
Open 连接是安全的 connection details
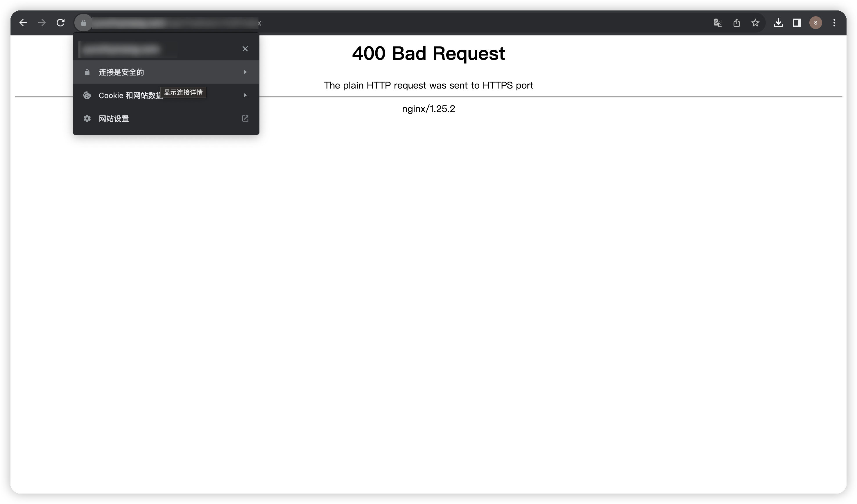pos(166,72)
